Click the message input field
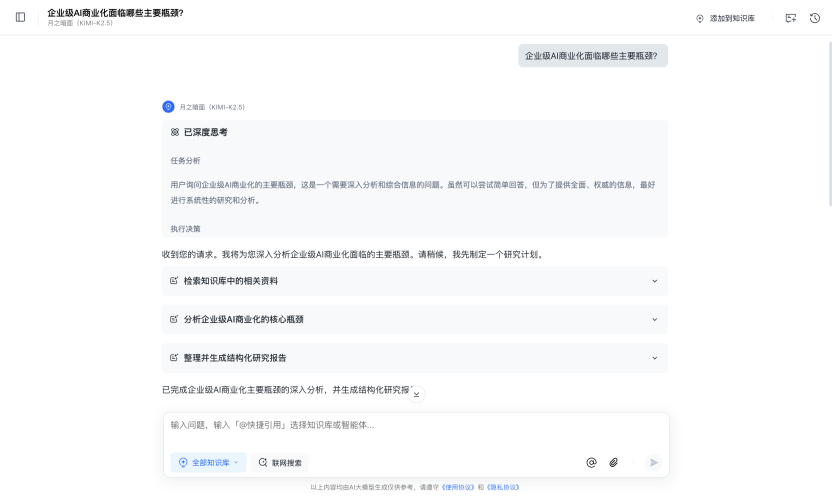The width and height of the screenshot is (832, 500). point(416,425)
